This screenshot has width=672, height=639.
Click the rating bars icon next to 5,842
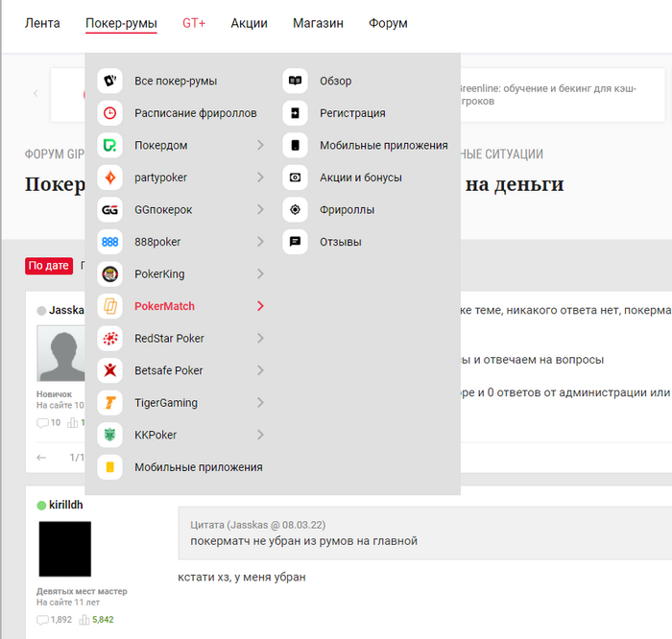click(x=84, y=620)
